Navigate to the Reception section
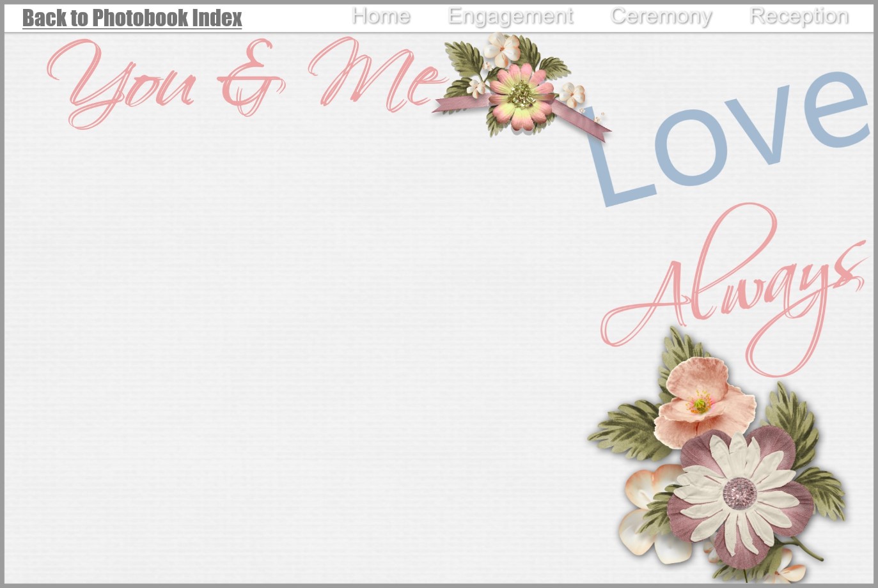 point(799,16)
